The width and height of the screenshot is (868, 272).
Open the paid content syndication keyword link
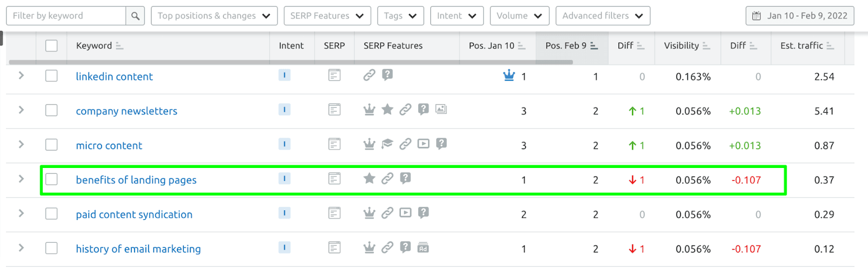click(134, 215)
